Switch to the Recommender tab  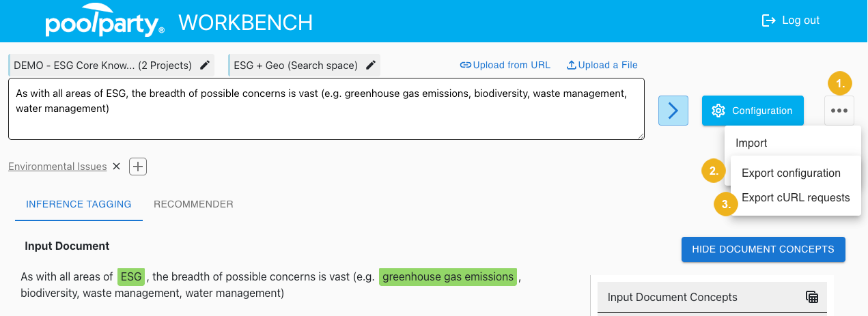(x=193, y=204)
